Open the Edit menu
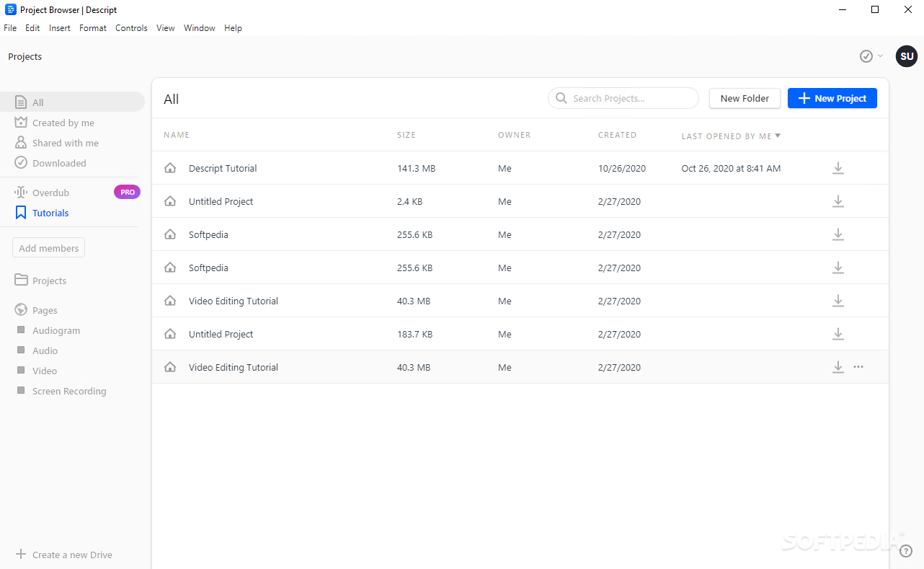Viewport: 924px width, 569px height. click(x=32, y=28)
